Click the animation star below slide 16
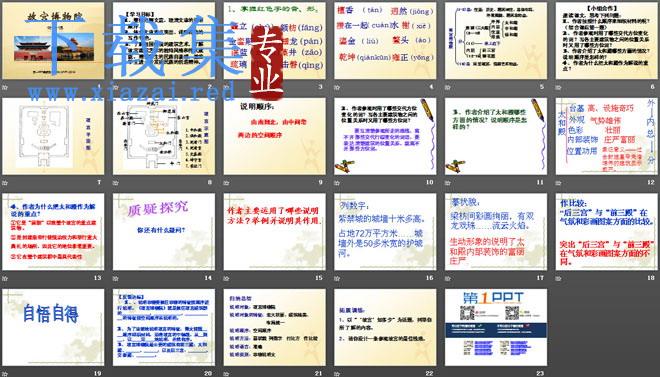This screenshot has height=377, width=660. click(337, 278)
